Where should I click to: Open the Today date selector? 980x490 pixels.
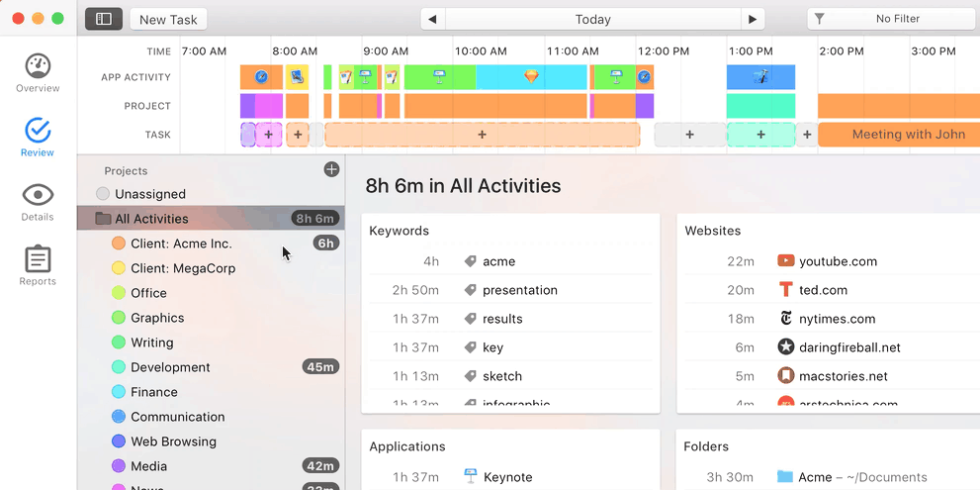coord(592,20)
